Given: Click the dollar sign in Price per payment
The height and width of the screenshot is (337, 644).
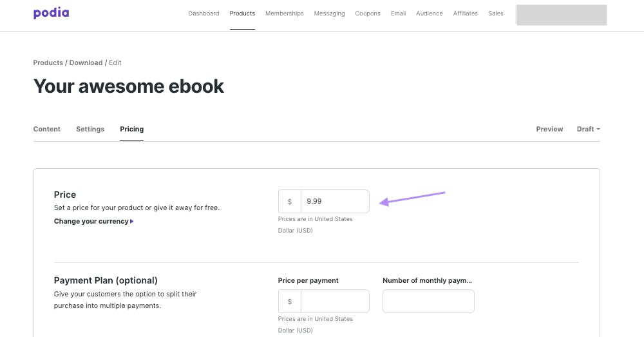Looking at the screenshot, I should (290, 302).
